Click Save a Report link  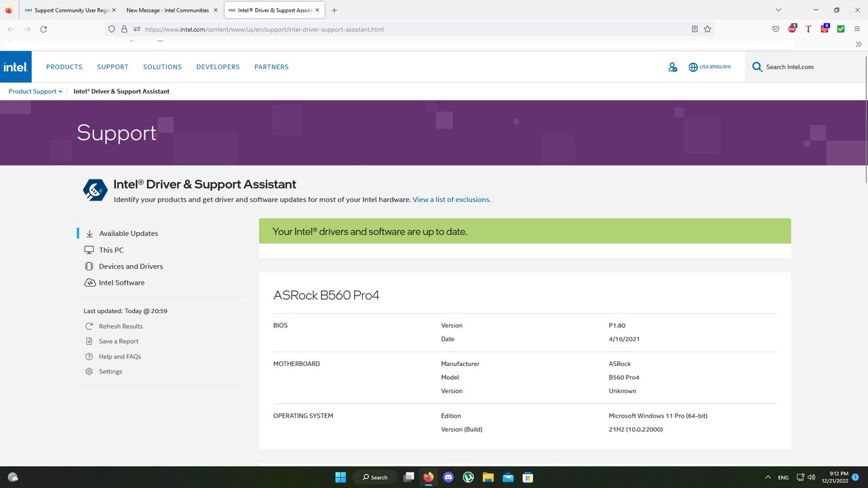pos(119,342)
